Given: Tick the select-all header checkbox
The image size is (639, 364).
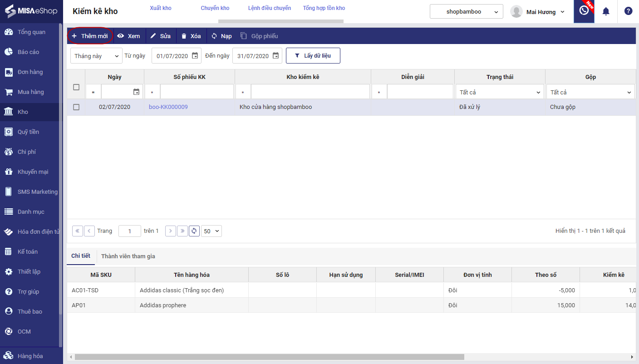Looking at the screenshot, I should [x=76, y=87].
